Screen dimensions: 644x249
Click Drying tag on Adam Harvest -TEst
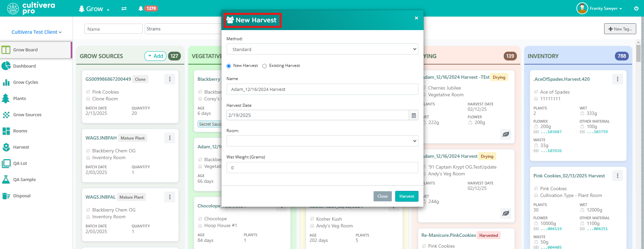499,77
